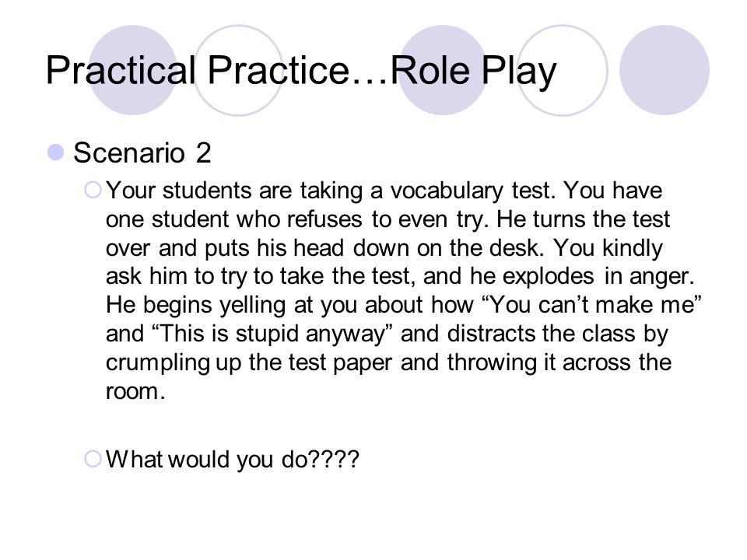Click the word 'room.' ending the paragraph
Screen dimensions: 747x560
click(x=135, y=392)
